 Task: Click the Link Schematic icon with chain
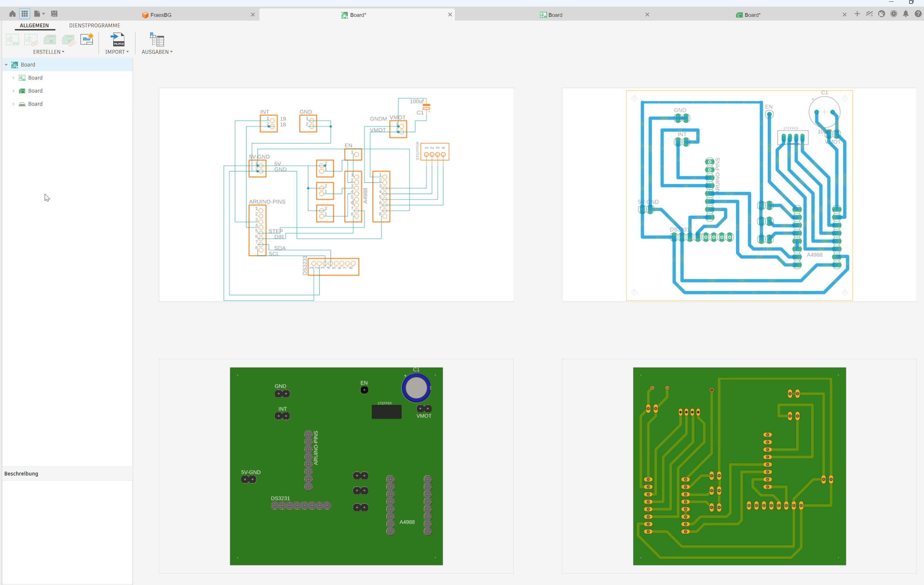coord(31,40)
